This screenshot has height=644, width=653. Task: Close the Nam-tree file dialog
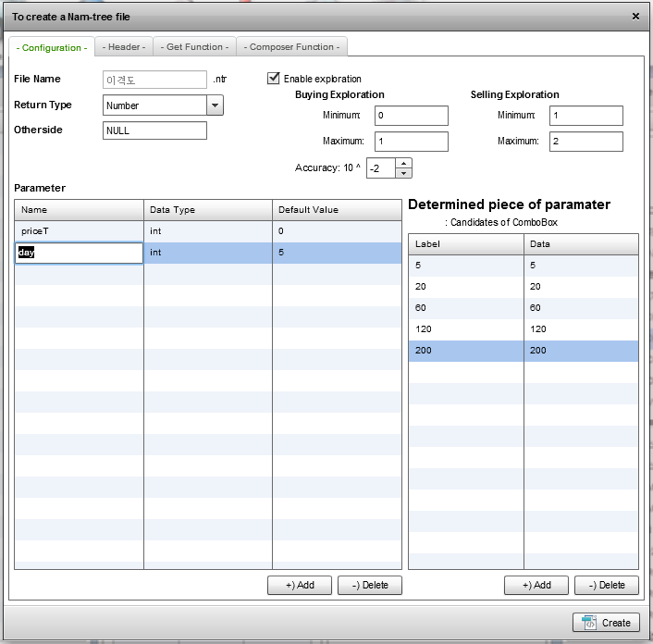pyautogui.click(x=635, y=16)
